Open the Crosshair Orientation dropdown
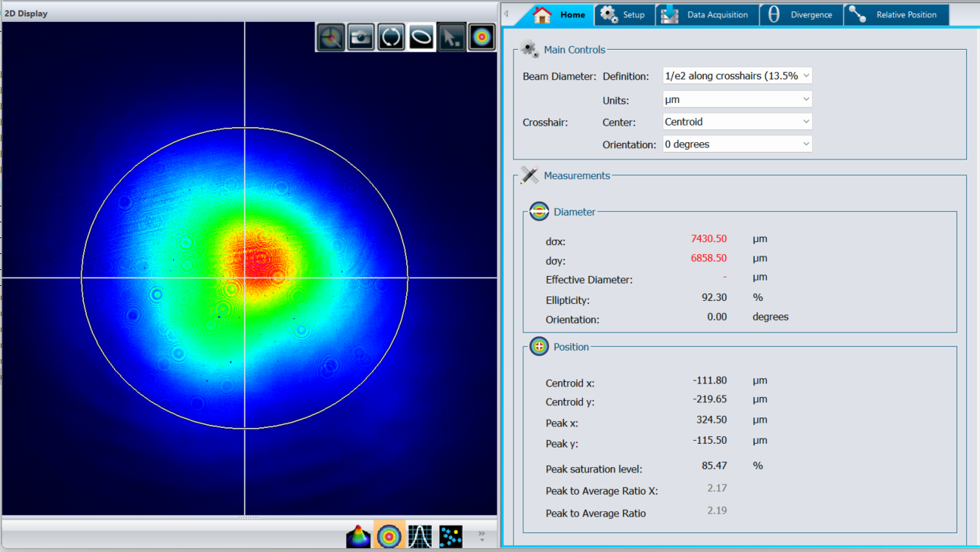 pyautogui.click(x=737, y=144)
